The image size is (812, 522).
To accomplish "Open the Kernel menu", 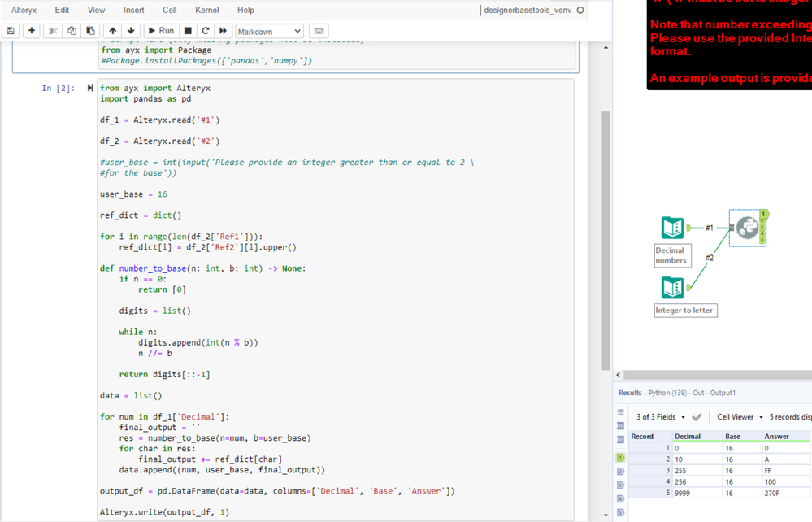I will click(x=207, y=10).
